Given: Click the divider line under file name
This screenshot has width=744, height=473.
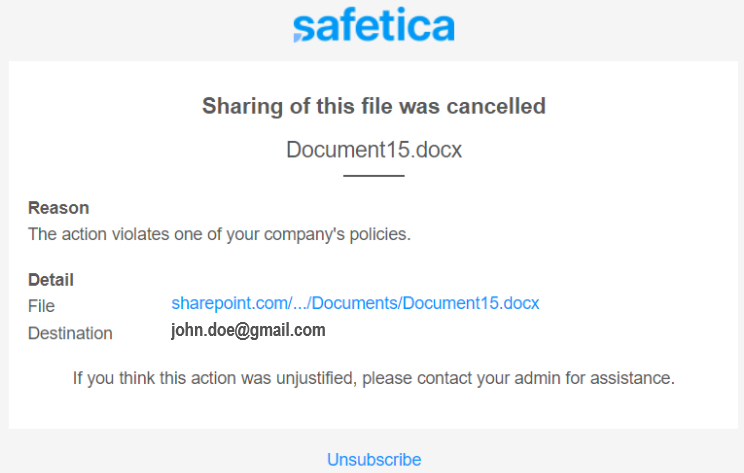Looking at the screenshot, I should pyautogui.click(x=374, y=176).
